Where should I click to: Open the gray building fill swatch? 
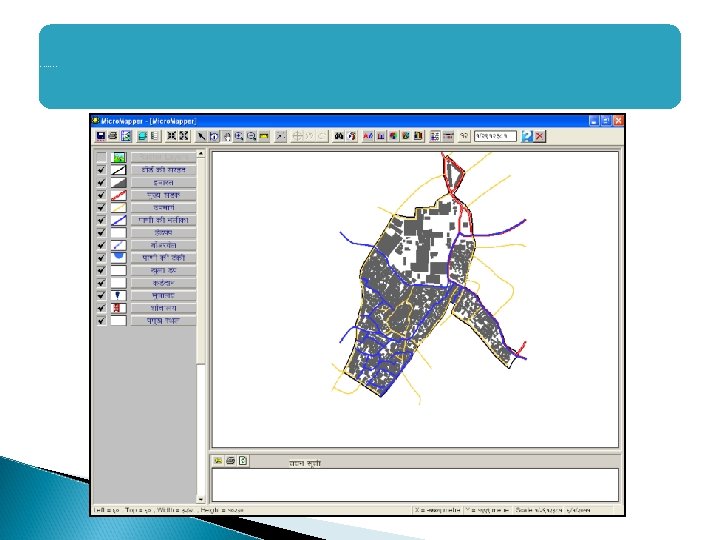coord(118,183)
